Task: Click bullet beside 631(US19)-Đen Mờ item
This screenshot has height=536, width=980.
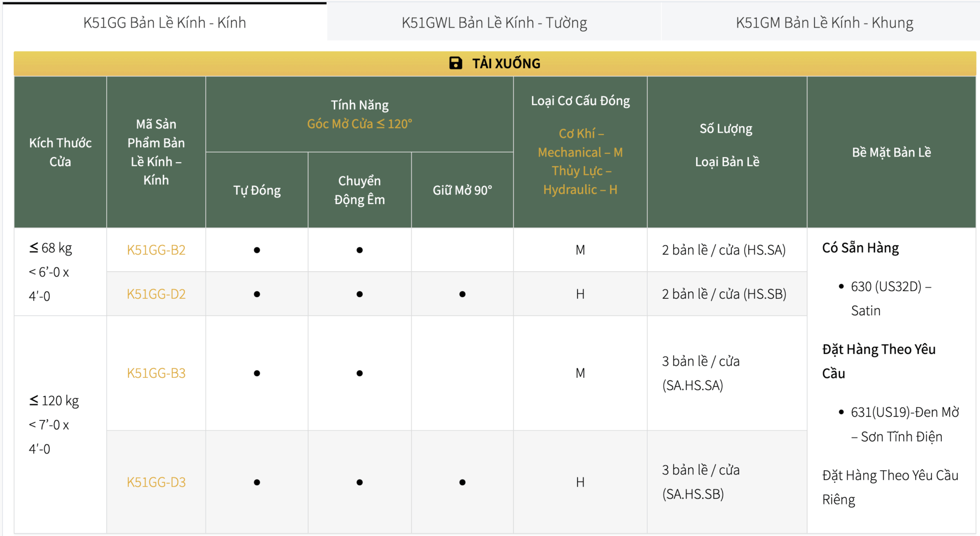Action: [x=842, y=413]
